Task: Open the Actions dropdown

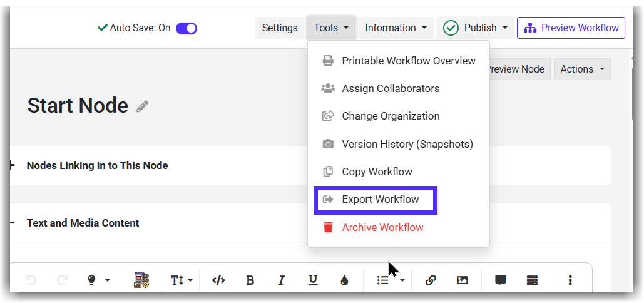Action: (x=582, y=69)
